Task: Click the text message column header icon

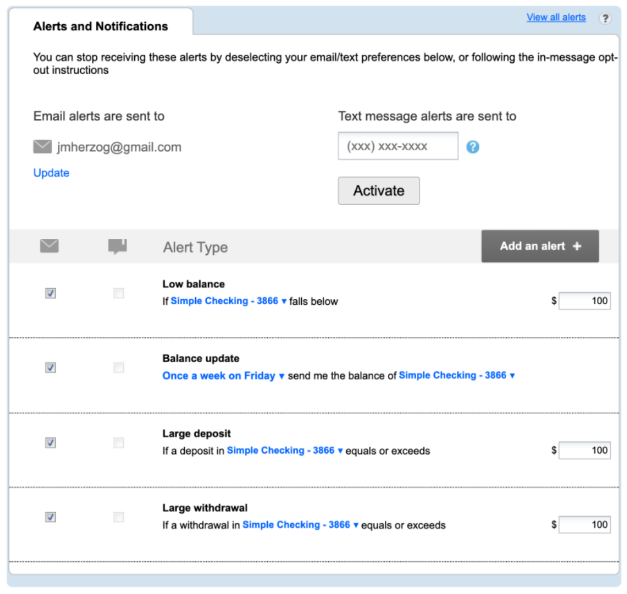Action: [118, 246]
